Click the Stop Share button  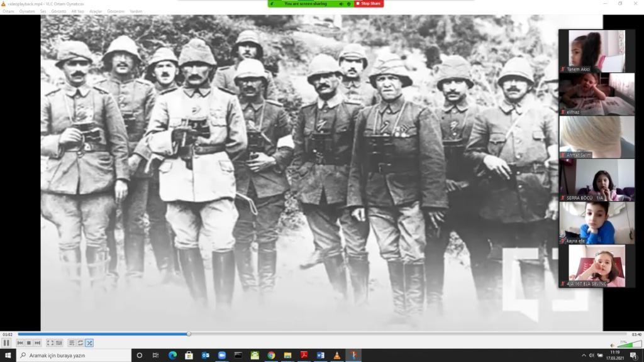(x=369, y=4)
